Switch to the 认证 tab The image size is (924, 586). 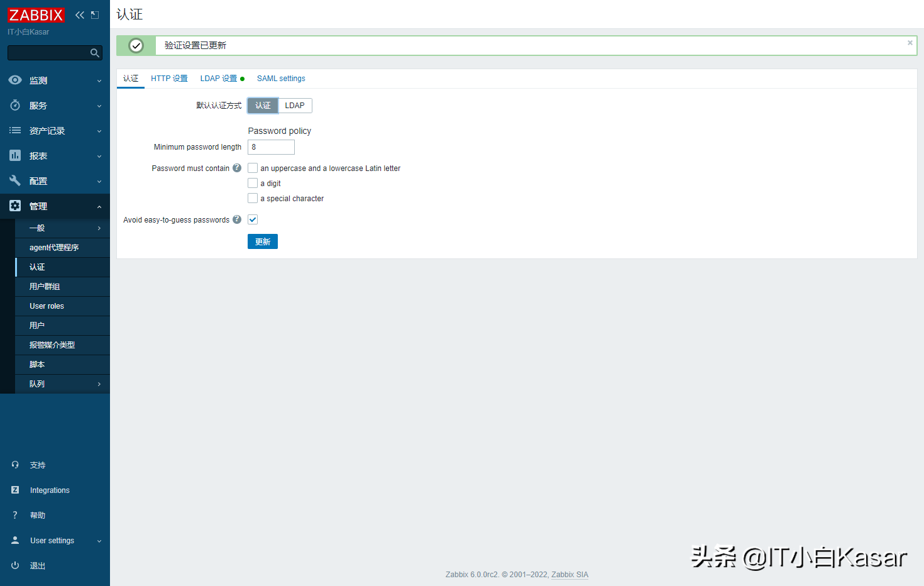(131, 79)
